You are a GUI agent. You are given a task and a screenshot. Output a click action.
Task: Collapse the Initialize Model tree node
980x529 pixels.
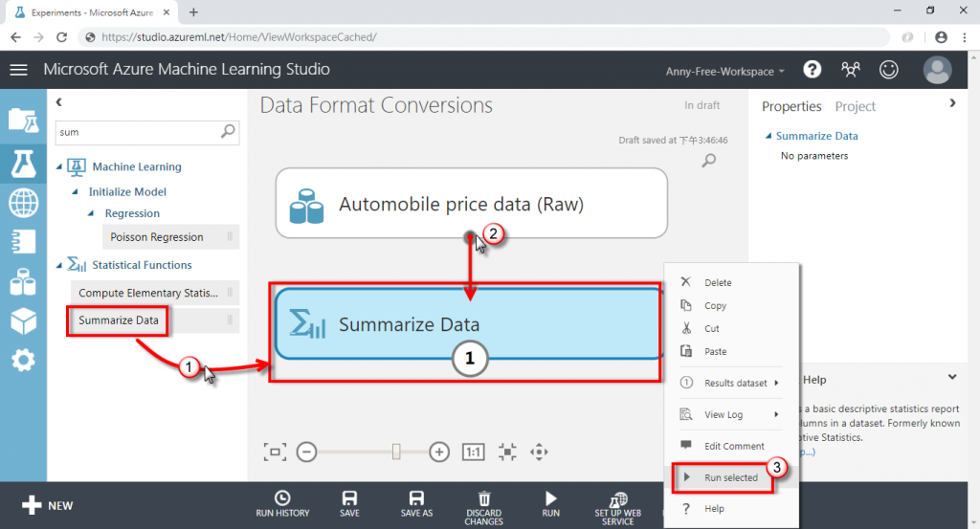(x=75, y=191)
